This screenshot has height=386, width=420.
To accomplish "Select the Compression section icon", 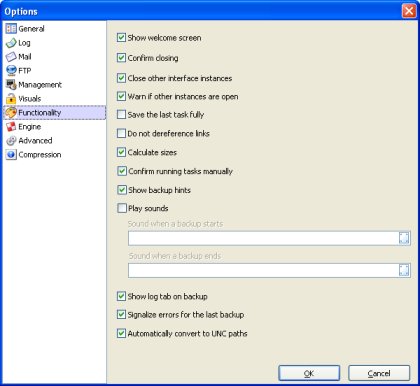I will (x=11, y=155).
